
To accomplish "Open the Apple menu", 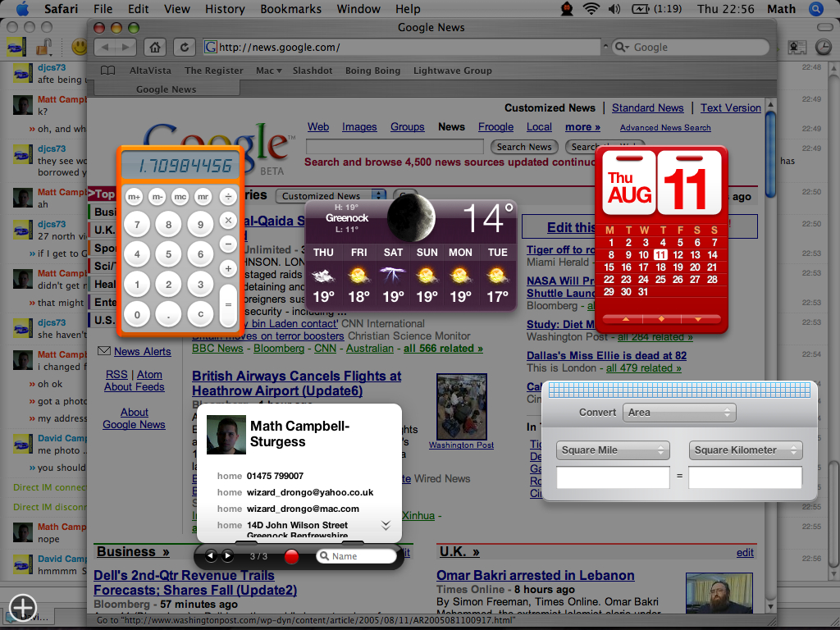I will pos(22,8).
